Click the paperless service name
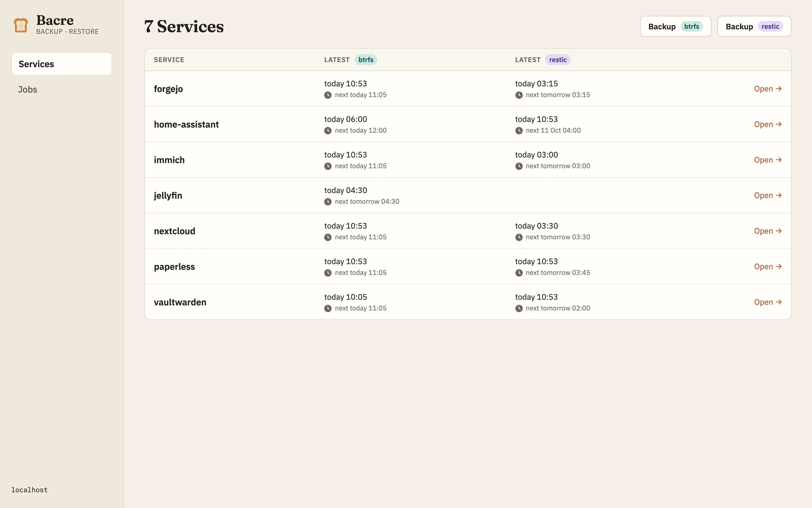This screenshot has height=508, width=812. 175,267
